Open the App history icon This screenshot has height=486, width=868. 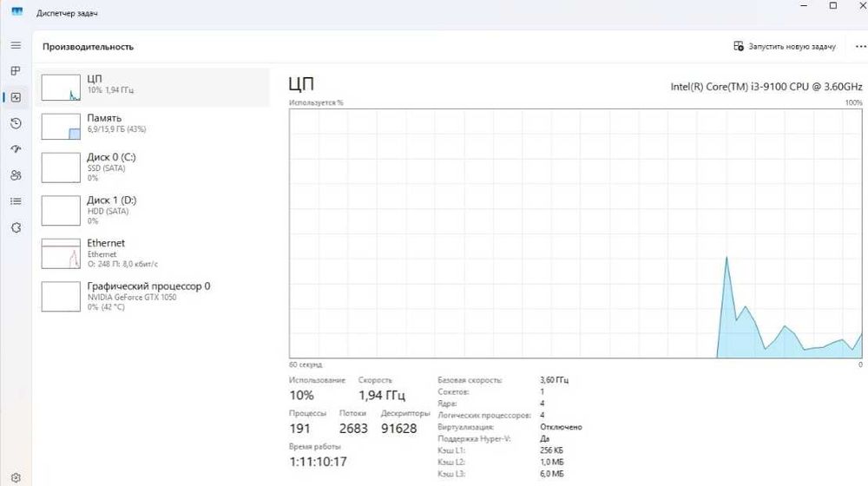[x=16, y=123]
